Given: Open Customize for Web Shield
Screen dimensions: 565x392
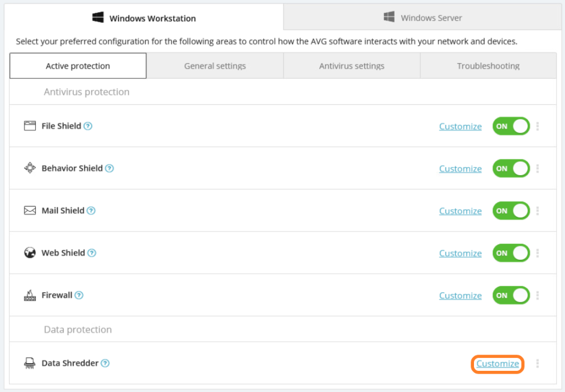Looking at the screenshot, I should tap(460, 253).
